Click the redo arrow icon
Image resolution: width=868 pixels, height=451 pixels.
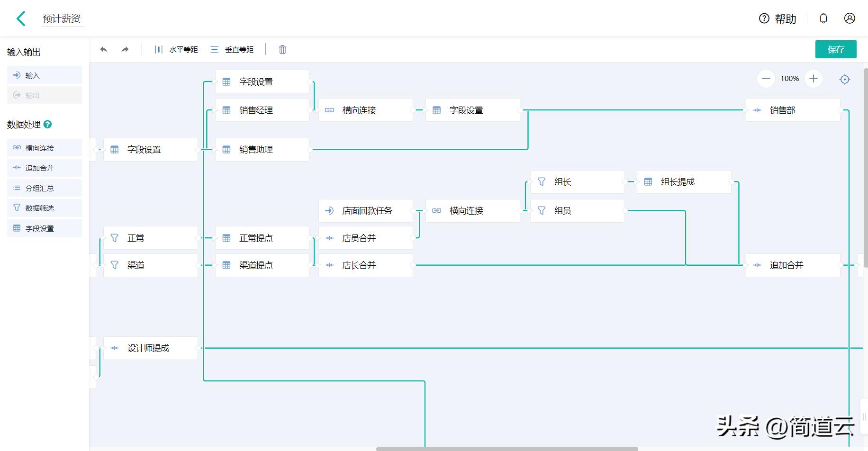click(125, 49)
